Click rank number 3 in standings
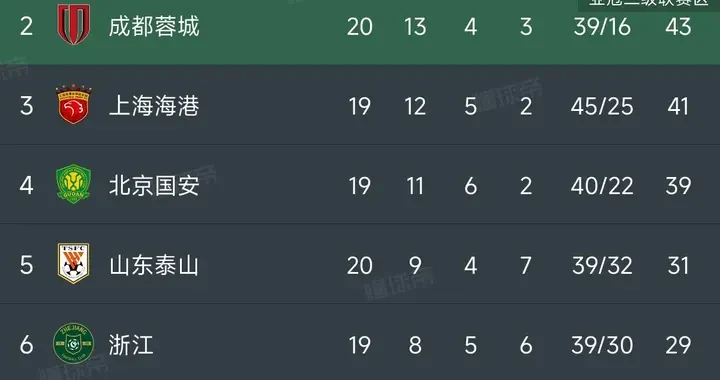The height and width of the screenshot is (380, 720). click(x=27, y=106)
